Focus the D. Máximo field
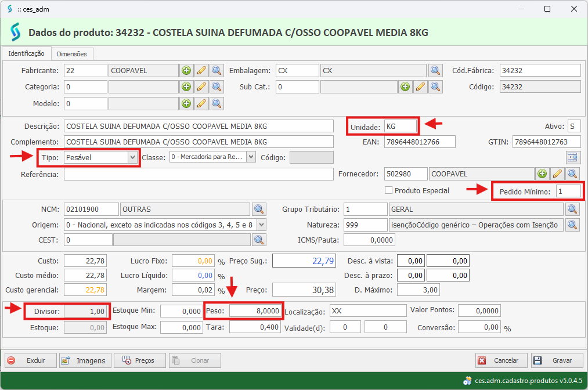Viewport: 588px width, 390px height. [x=419, y=290]
